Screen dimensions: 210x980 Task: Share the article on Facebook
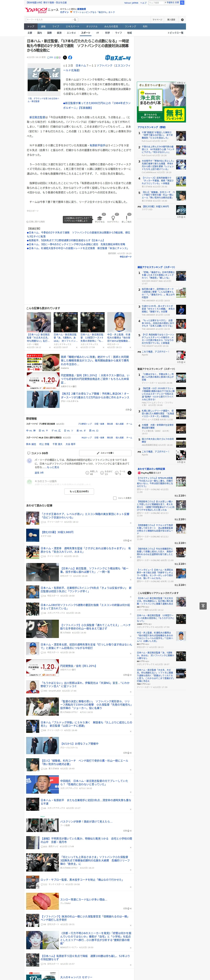[70, 57]
